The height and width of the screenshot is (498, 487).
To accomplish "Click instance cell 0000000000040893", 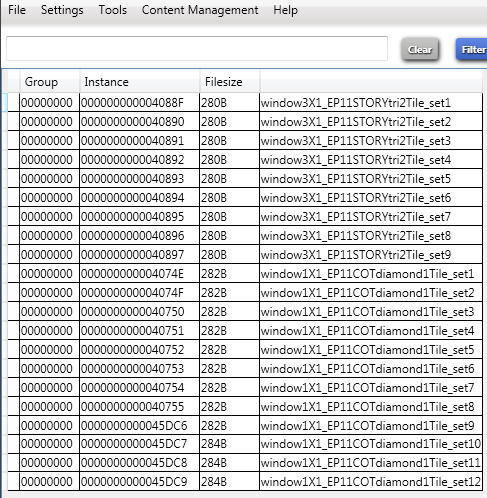I will pos(140,179).
